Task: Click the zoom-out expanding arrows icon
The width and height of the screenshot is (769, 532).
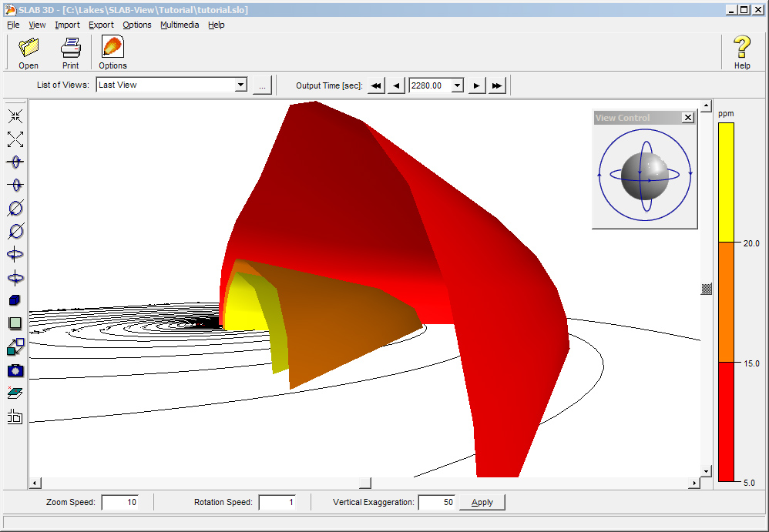Action: point(15,139)
